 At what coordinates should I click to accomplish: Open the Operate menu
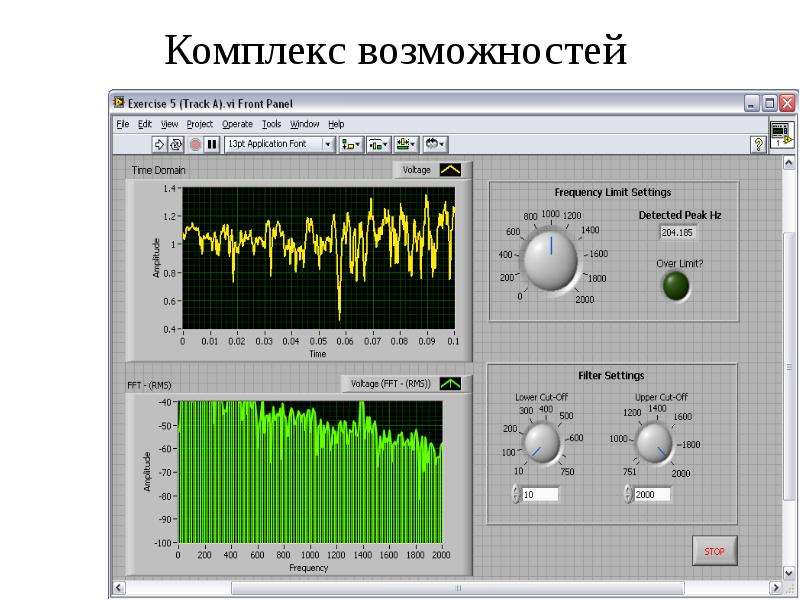point(237,124)
